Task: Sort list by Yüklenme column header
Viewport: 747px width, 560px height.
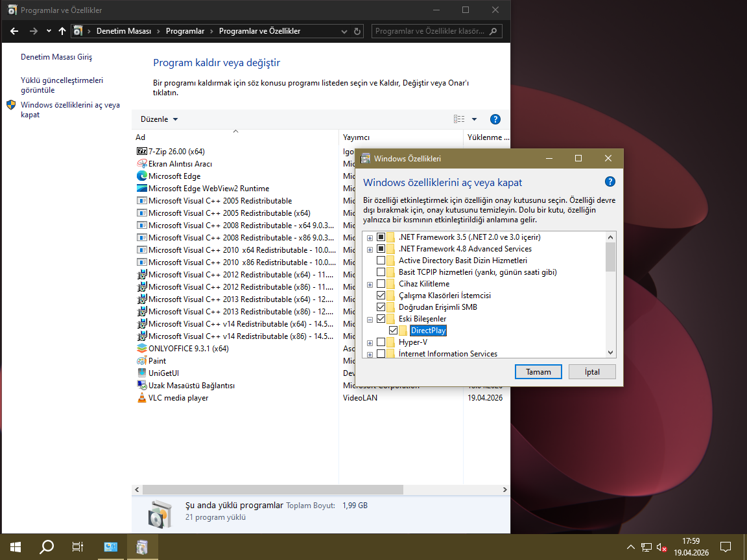Action: 487,137
